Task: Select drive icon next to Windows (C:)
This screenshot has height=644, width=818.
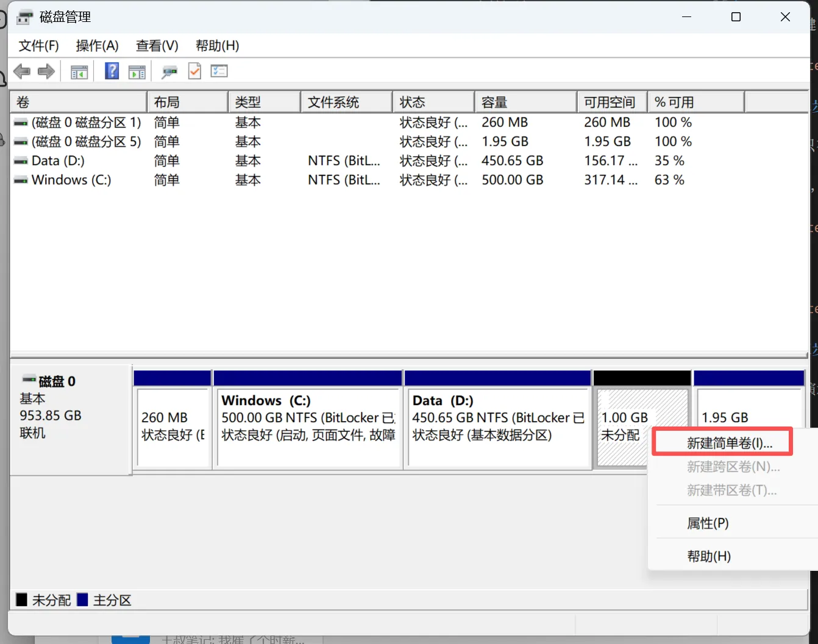Action: pyautogui.click(x=21, y=180)
